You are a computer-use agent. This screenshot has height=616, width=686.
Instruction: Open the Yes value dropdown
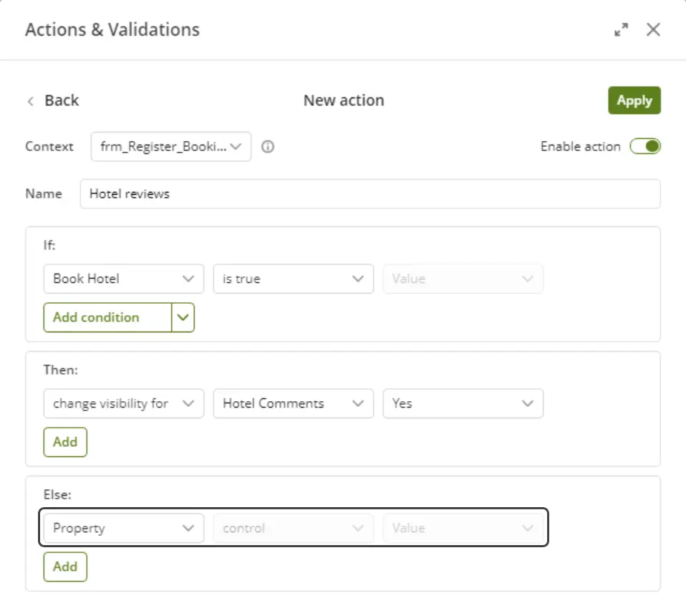coord(463,403)
